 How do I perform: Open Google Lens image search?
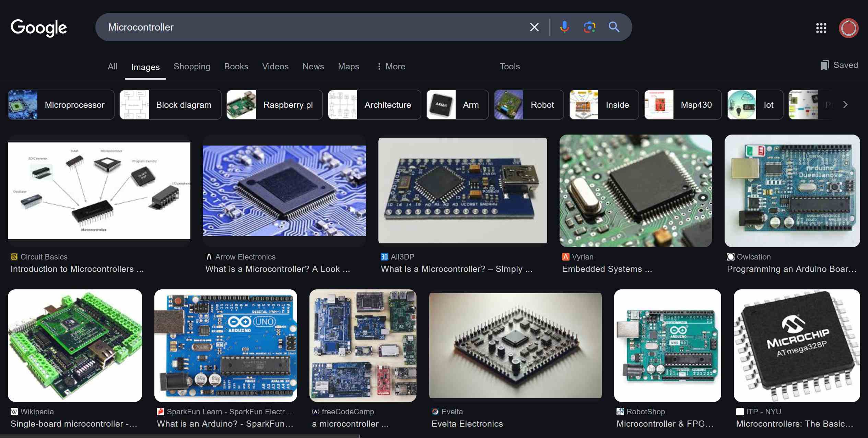click(x=589, y=27)
